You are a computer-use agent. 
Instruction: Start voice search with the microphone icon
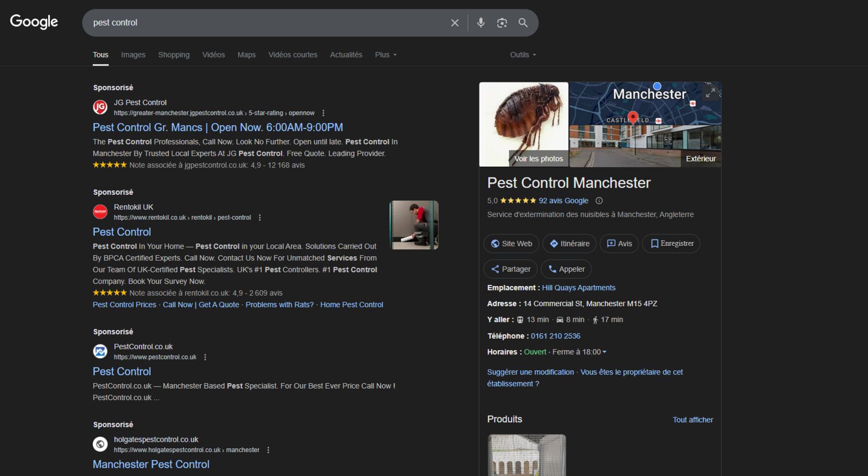(x=481, y=23)
